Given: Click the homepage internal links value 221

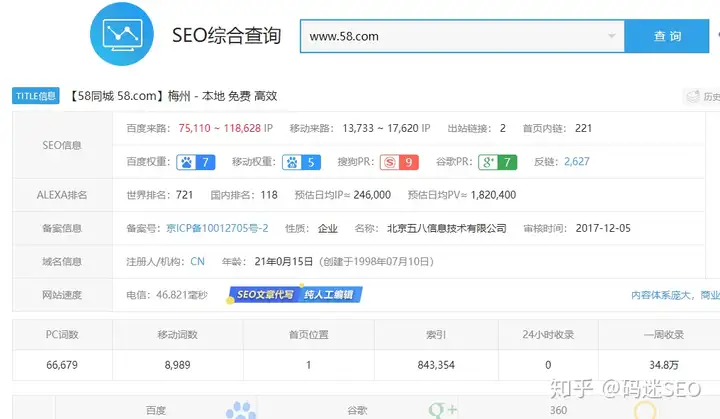Looking at the screenshot, I should click(x=583, y=128).
